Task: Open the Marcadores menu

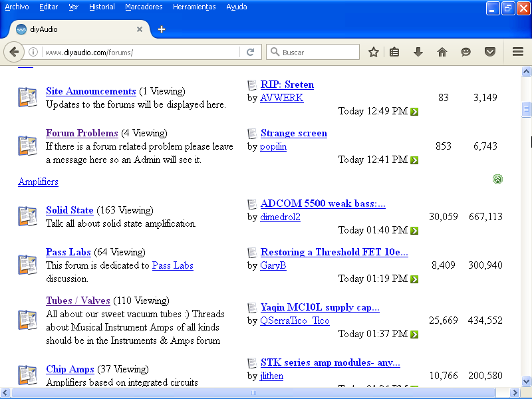Action: click(x=144, y=7)
